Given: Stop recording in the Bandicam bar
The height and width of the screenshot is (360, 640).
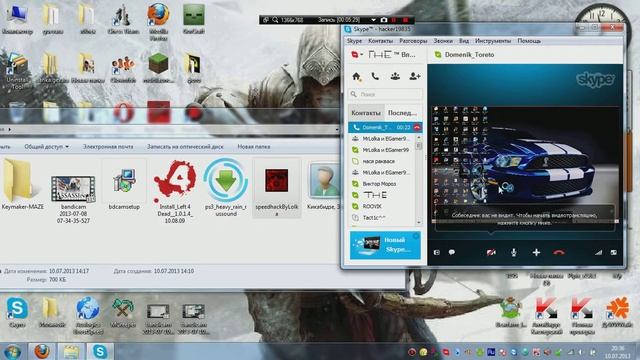Looking at the screenshot, I should [405, 20].
